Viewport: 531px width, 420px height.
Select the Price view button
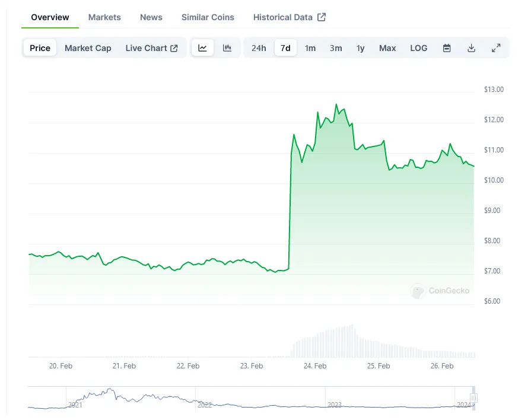pyautogui.click(x=39, y=48)
